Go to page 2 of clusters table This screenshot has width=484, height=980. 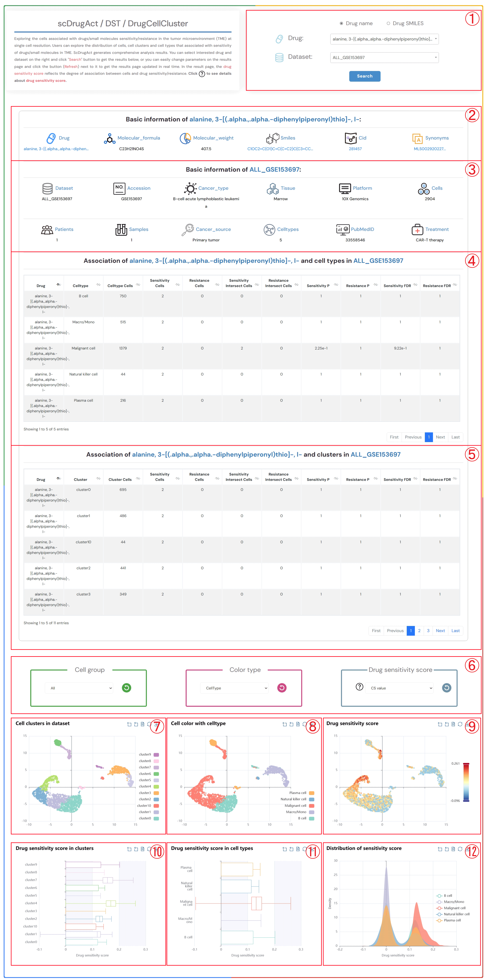pyautogui.click(x=419, y=630)
